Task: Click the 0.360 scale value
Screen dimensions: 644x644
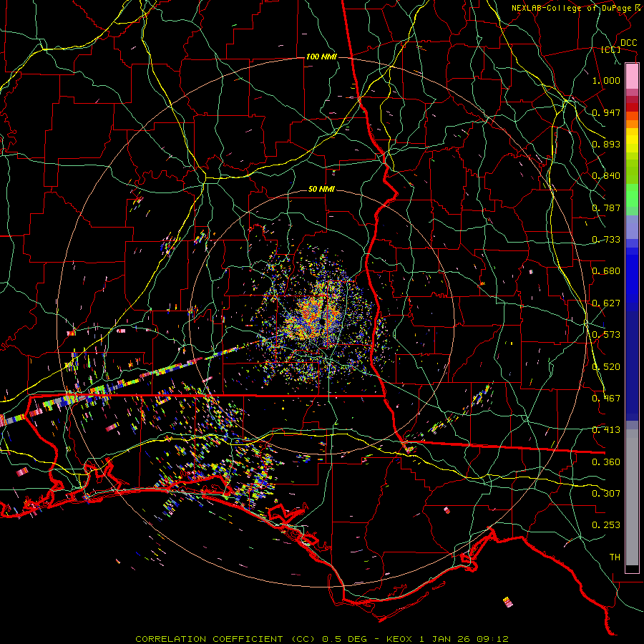Action: click(x=606, y=462)
